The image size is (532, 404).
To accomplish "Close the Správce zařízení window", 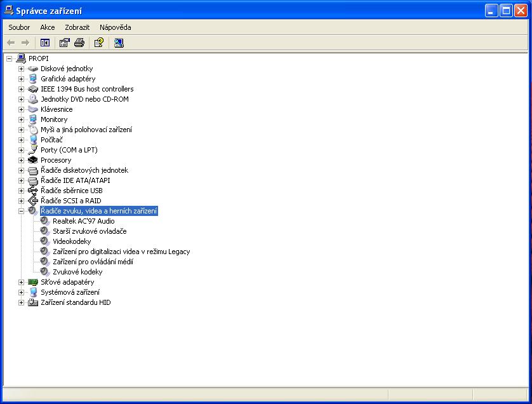I will (521, 11).
